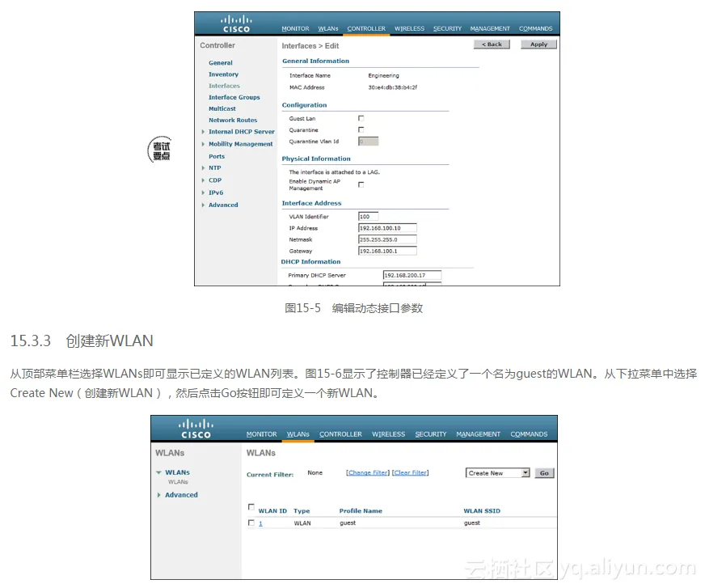Click the Go button

(x=544, y=473)
